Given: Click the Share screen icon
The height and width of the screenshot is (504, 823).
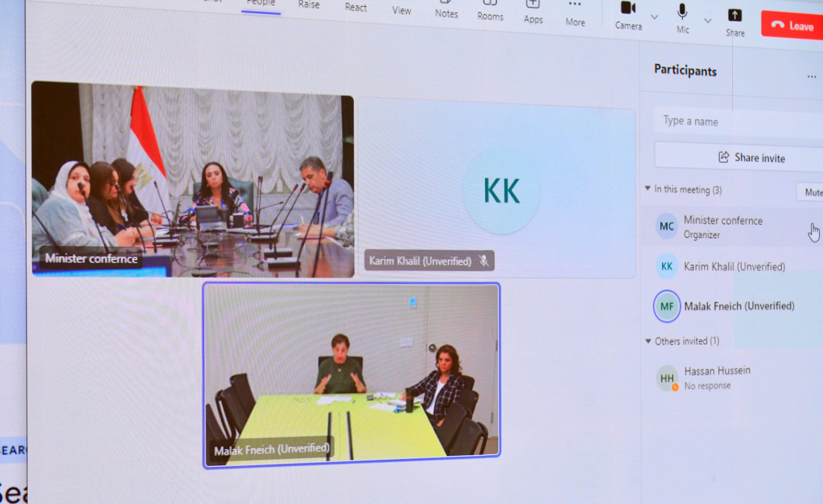Looking at the screenshot, I should point(735,16).
